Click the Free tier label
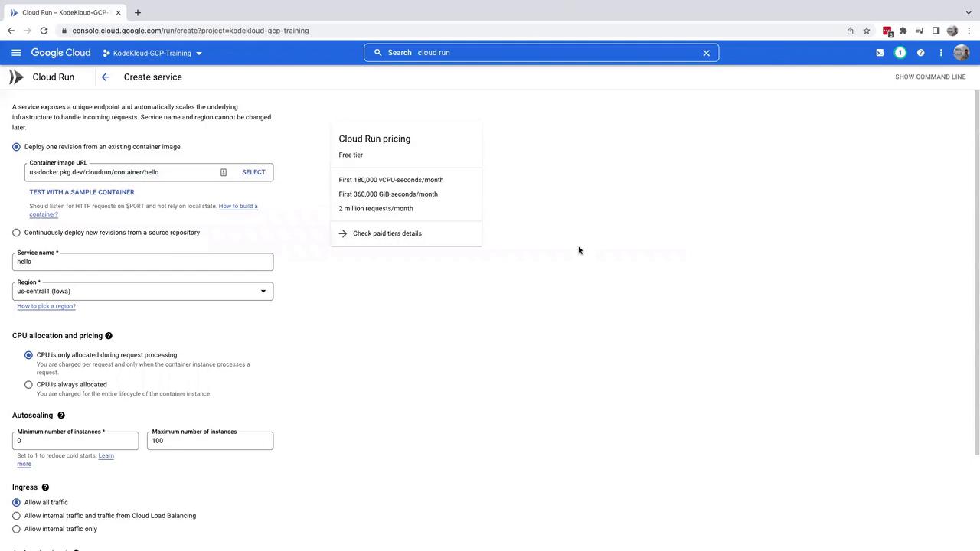 tap(351, 155)
